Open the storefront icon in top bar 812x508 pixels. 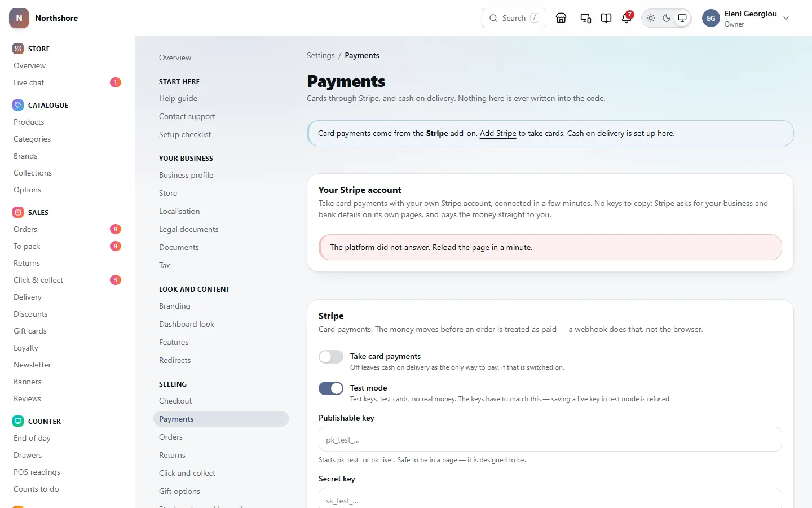(x=561, y=18)
